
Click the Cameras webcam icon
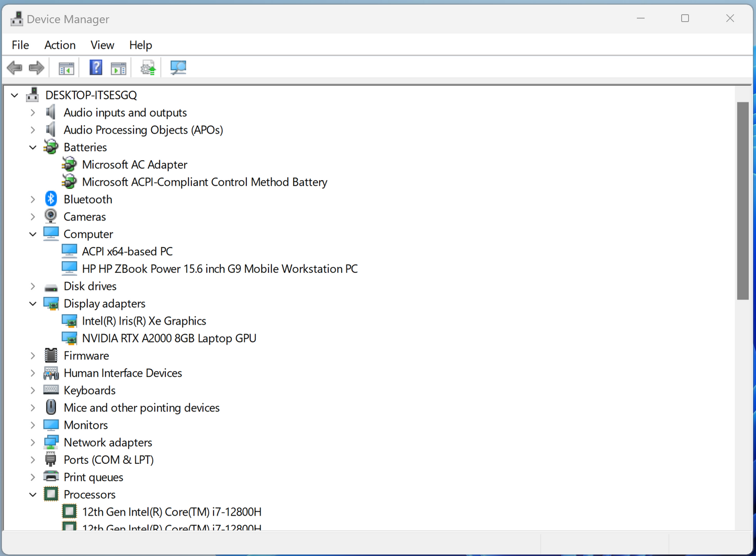click(x=51, y=216)
